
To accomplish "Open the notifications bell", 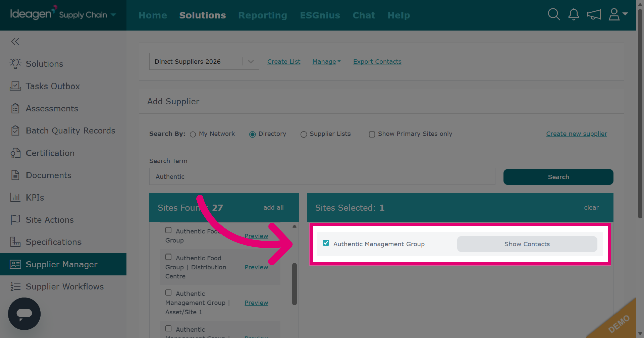I will point(574,15).
